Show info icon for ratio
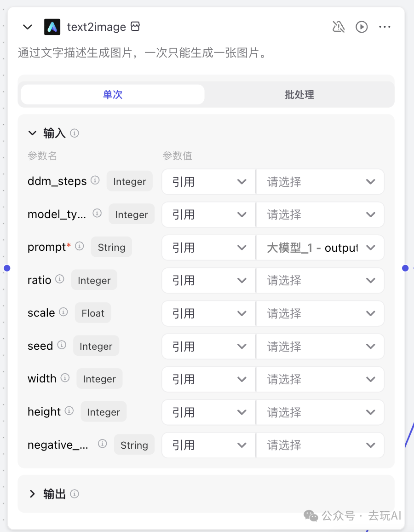This screenshot has height=532, width=414. tap(60, 279)
